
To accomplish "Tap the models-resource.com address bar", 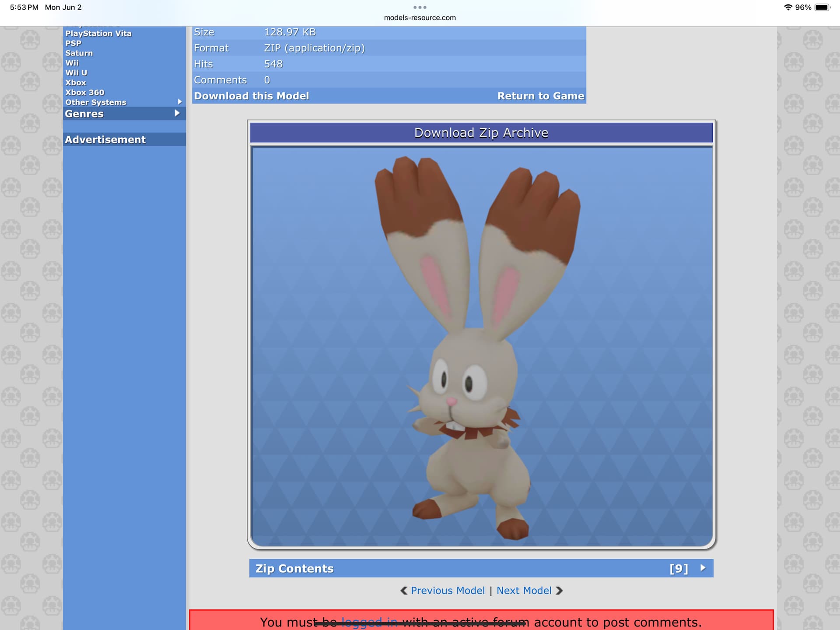I will 420,18.
